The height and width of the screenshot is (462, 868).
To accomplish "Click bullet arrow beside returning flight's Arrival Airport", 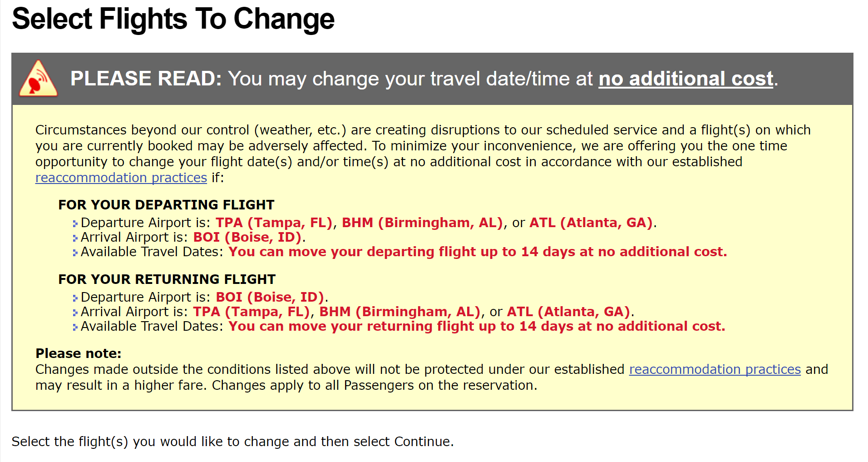I will tap(75, 313).
